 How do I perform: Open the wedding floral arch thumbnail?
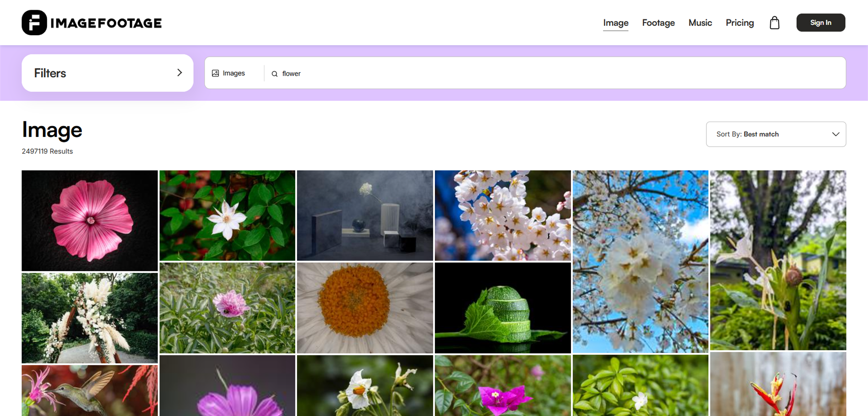click(90, 318)
